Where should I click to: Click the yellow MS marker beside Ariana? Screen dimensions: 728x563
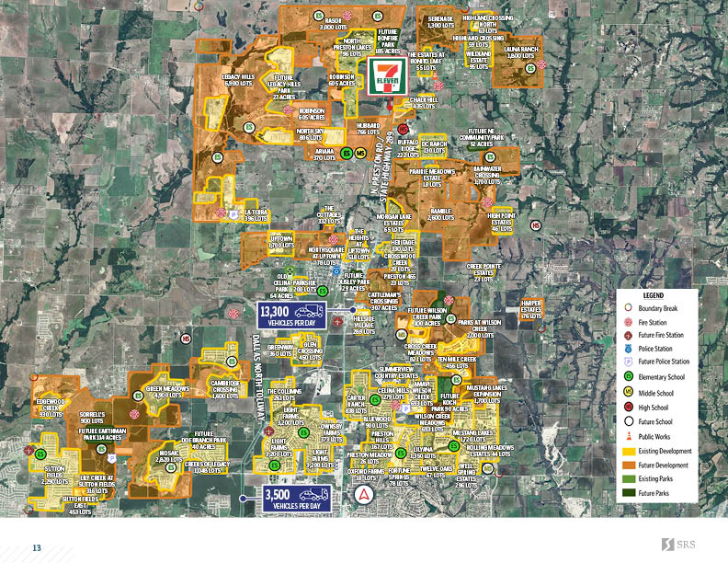coord(360,153)
